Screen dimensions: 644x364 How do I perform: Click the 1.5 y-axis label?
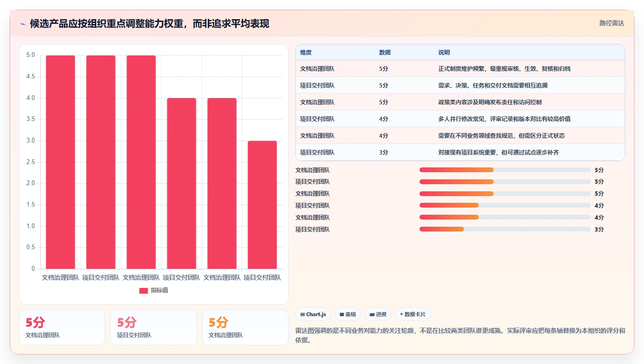click(31, 205)
